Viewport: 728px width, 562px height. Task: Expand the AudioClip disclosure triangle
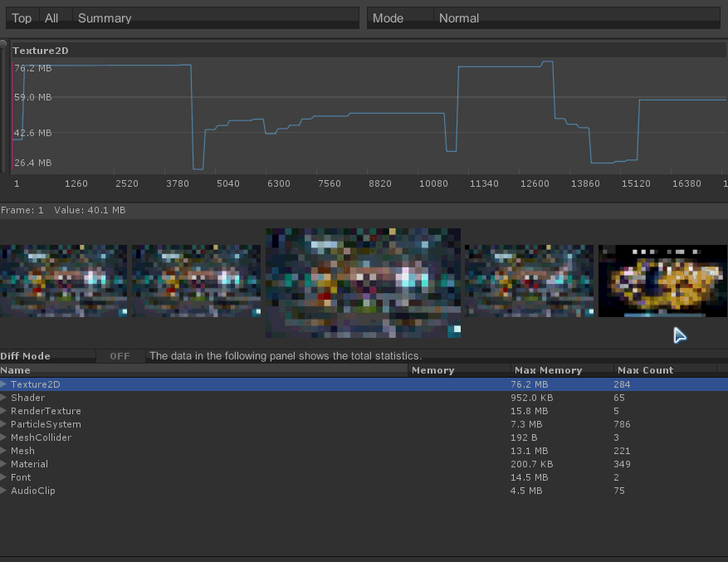4,491
